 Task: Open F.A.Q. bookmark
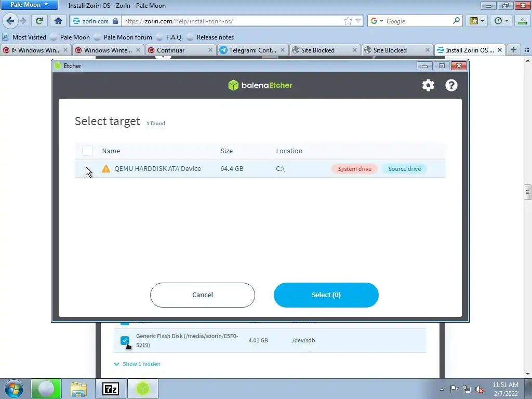[170, 37]
